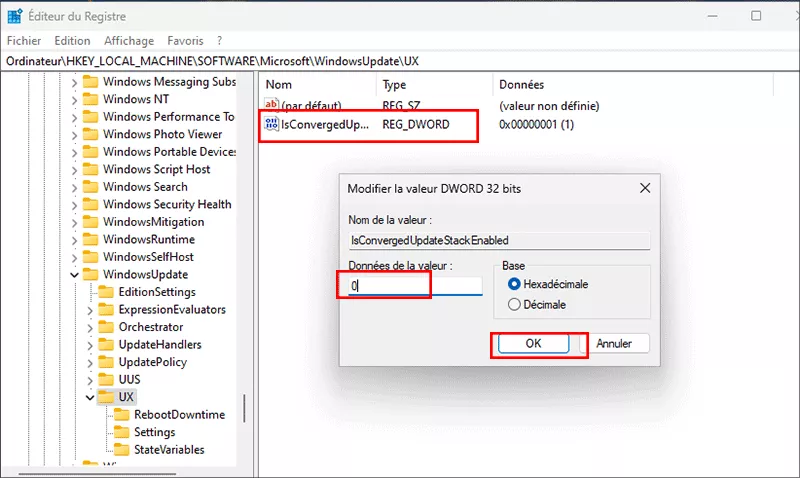Expand the Windows Photo Viewer key

(74, 135)
